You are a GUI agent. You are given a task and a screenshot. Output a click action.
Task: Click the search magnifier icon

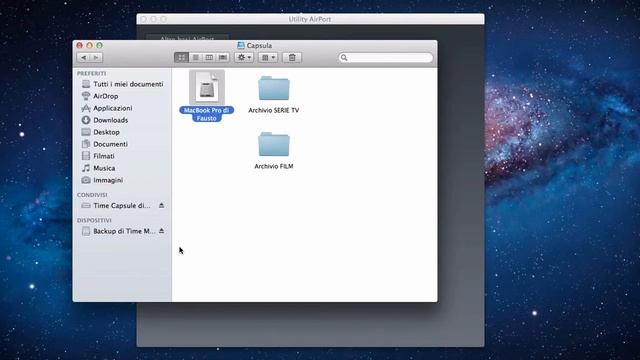click(x=344, y=58)
